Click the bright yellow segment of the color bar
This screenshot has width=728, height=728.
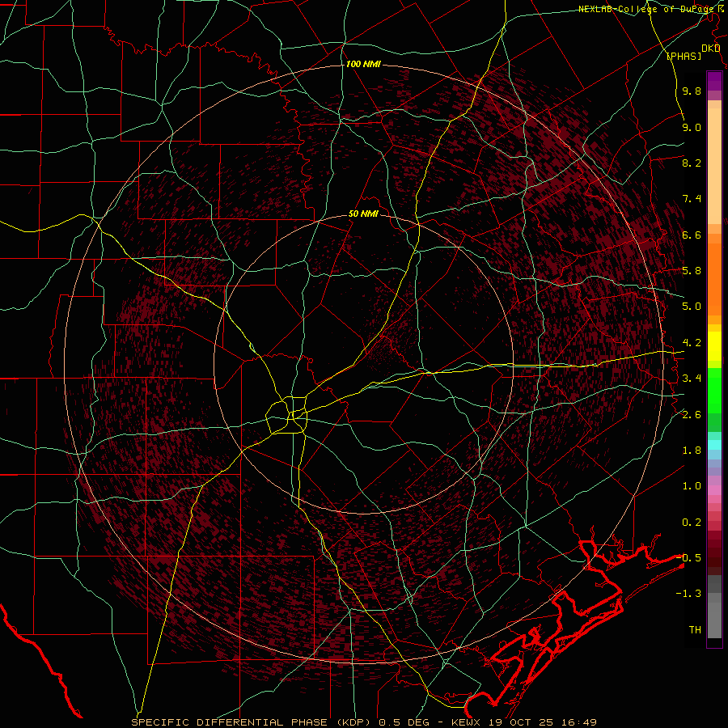(x=714, y=346)
